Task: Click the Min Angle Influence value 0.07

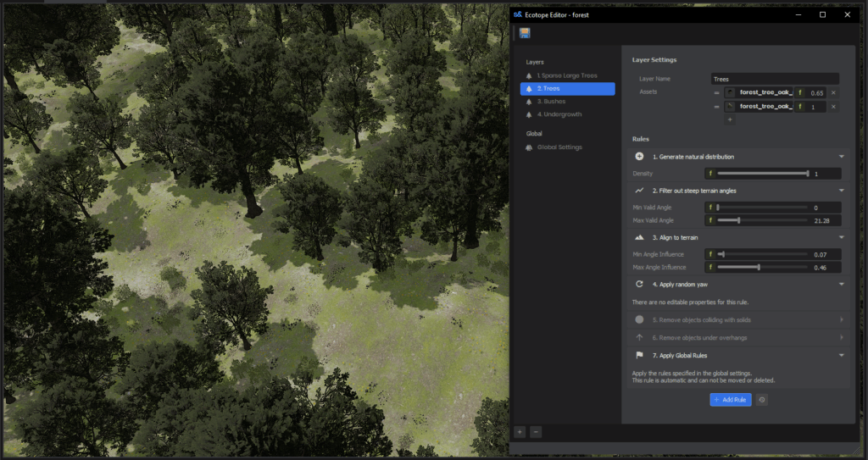Action: 820,255
